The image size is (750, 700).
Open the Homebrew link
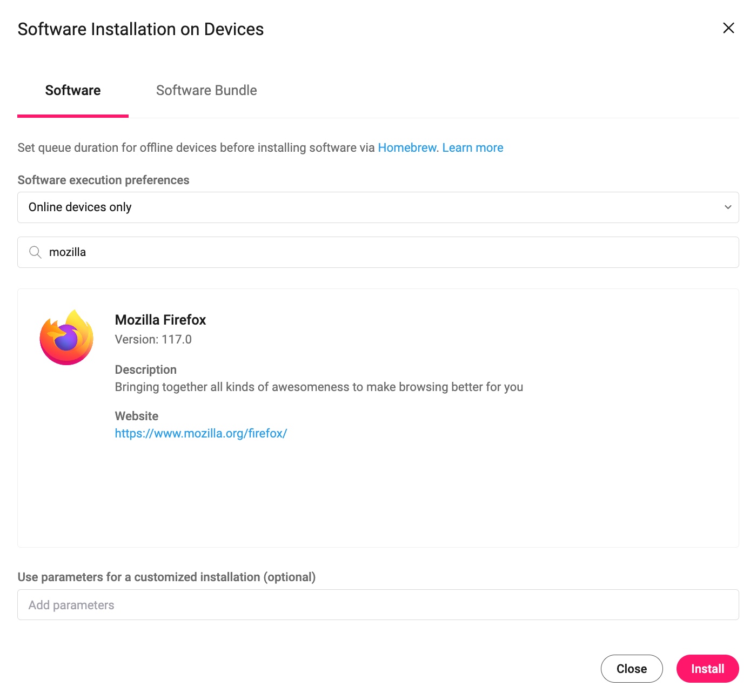[x=407, y=147]
